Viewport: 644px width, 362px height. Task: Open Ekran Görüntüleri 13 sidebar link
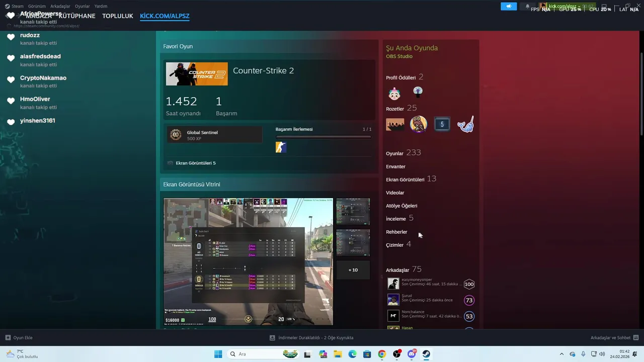tap(411, 179)
